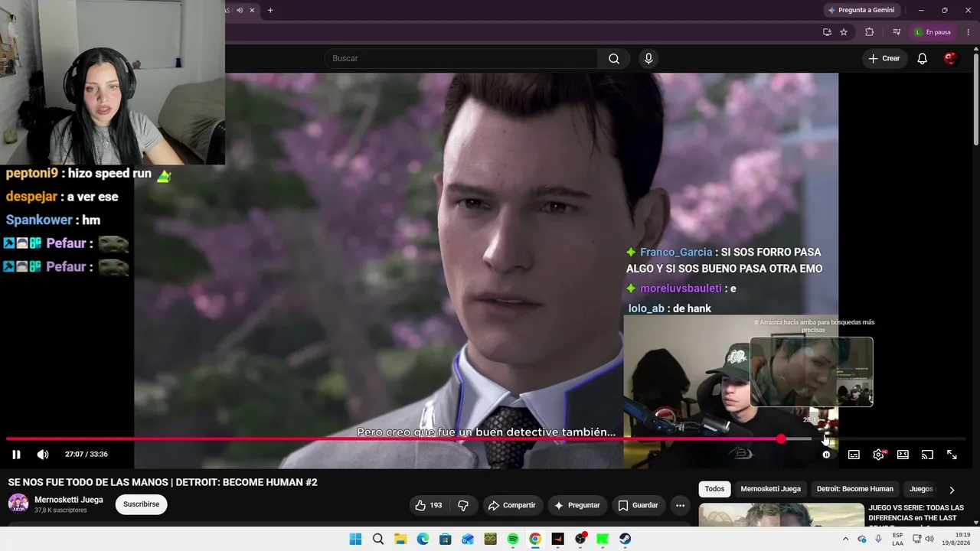Open the Windows Start menu

coord(355,539)
